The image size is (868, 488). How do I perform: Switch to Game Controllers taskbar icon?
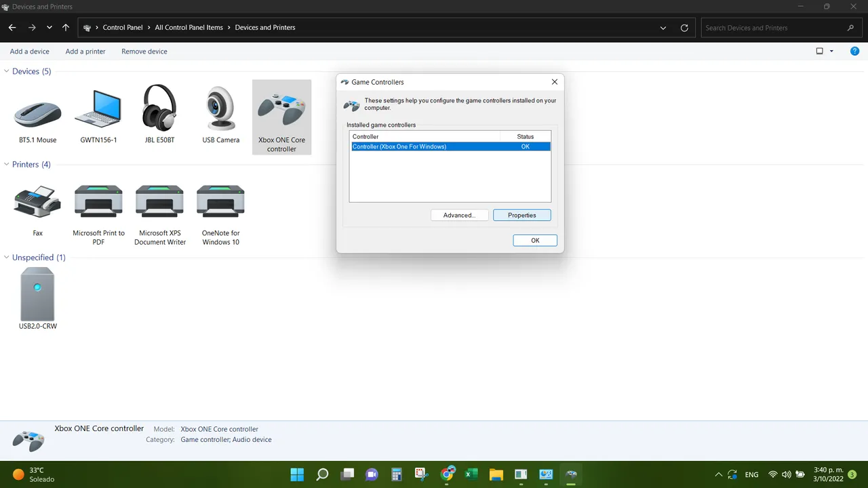[x=570, y=474]
